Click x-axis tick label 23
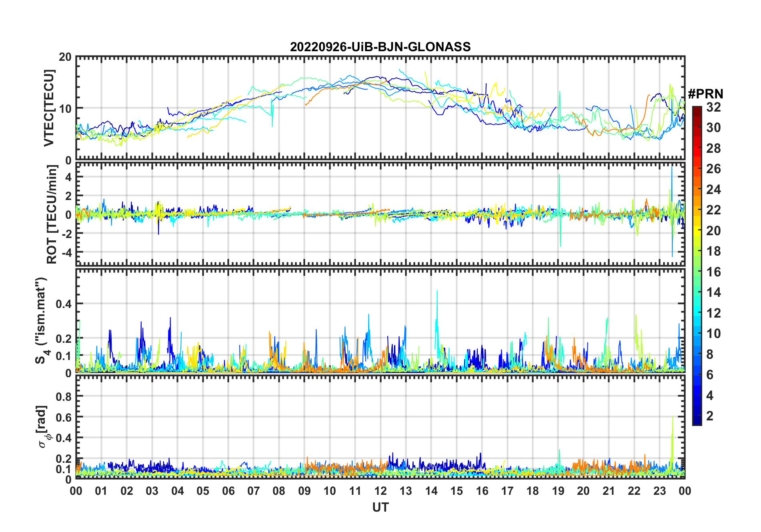This screenshot has width=761, height=532. tap(659, 491)
